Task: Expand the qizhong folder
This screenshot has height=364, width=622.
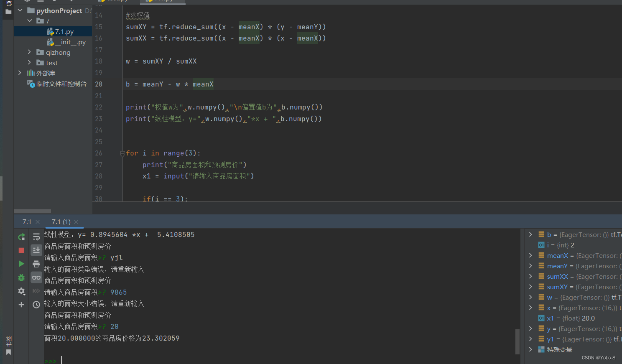Action: coord(29,52)
